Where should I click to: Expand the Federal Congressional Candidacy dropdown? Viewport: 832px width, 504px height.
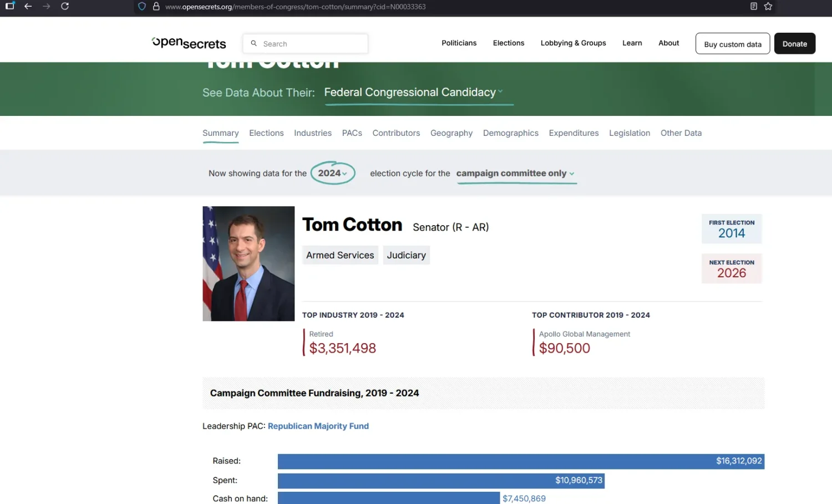(414, 93)
